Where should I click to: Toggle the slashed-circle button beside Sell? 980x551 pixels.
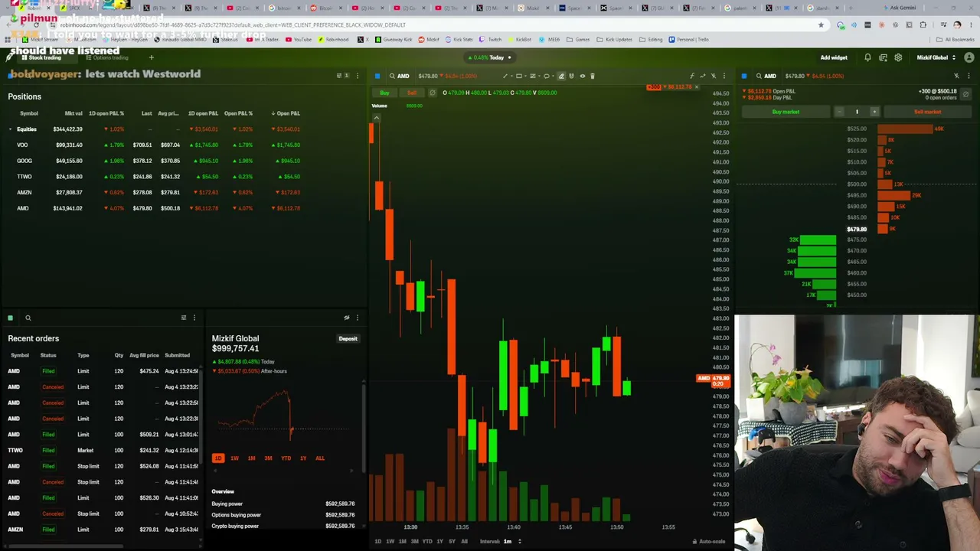pos(433,93)
